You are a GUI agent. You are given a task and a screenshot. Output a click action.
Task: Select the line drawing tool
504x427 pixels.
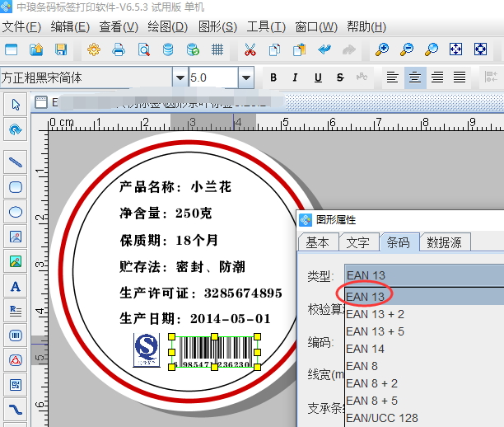point(16,162)
